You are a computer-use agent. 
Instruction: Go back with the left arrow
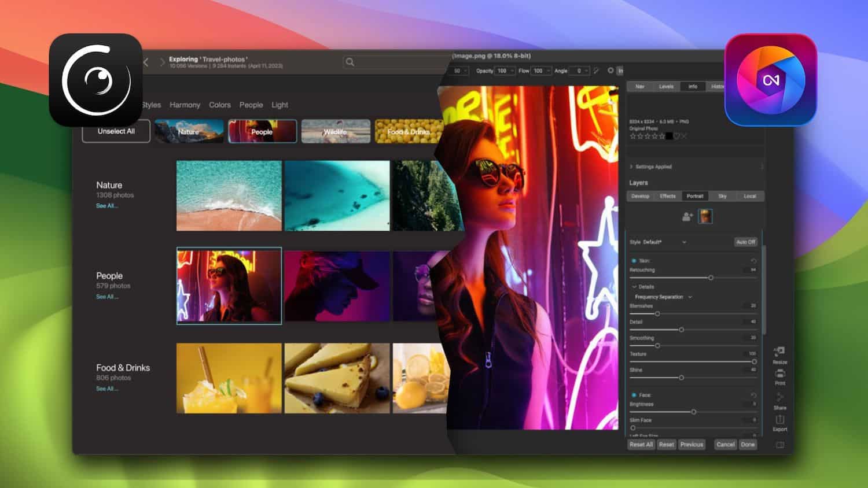point(146,62)
